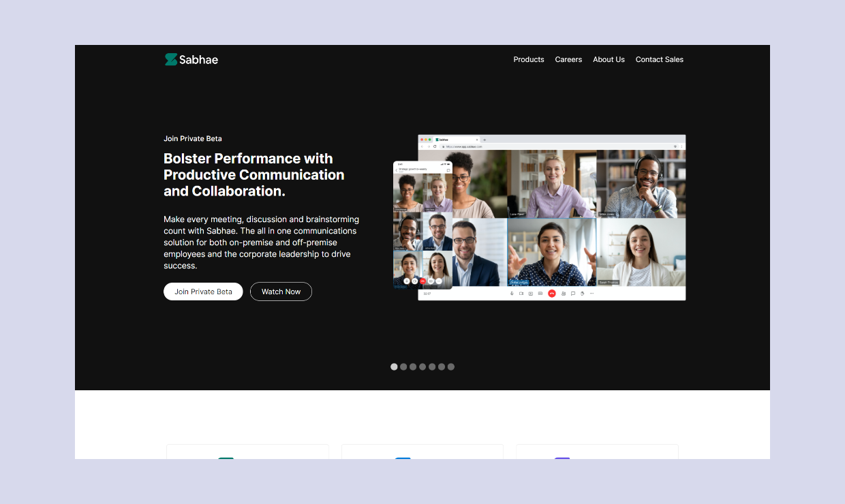
Task: Click the three-dot more icon in desktop call toolbar
Action: click(x=591, y=294)
